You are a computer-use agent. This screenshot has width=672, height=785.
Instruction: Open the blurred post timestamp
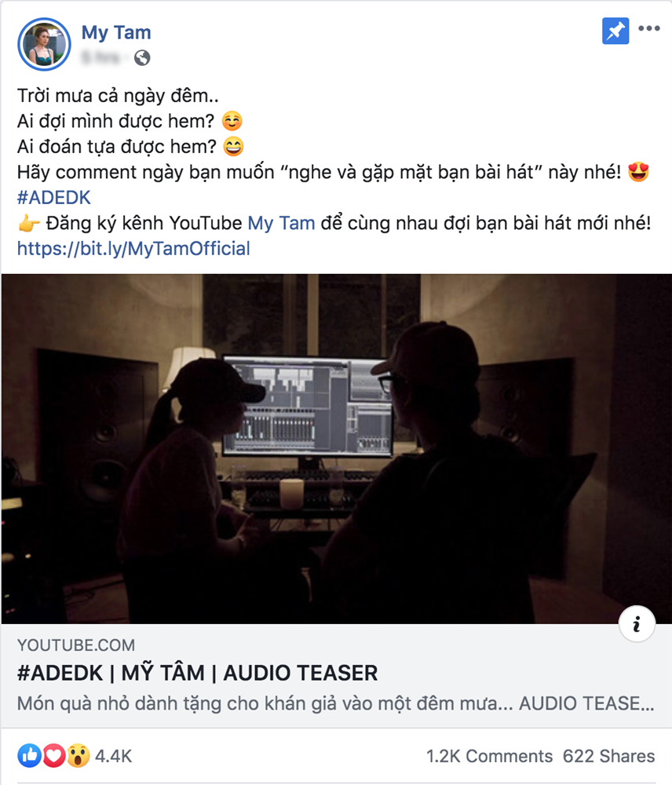(x=100, y=58)
